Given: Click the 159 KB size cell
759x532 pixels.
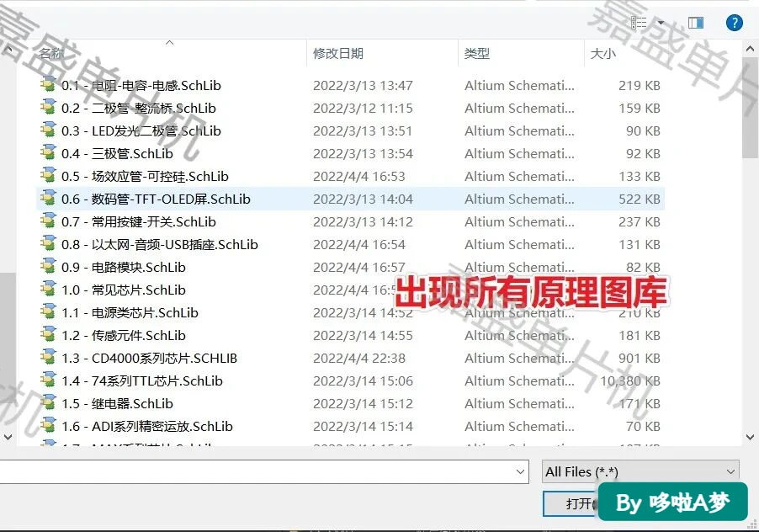Looking at the screenshot, I should [640, 108].
